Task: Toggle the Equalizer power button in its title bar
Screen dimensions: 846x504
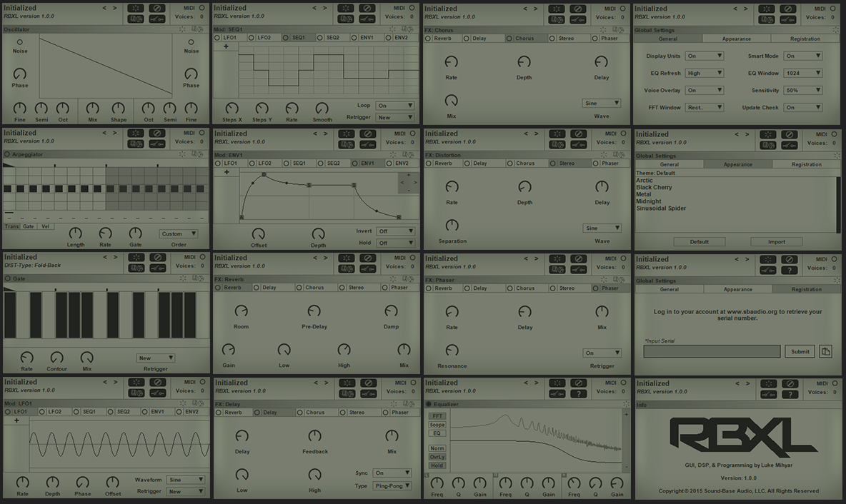Action: 429,404
